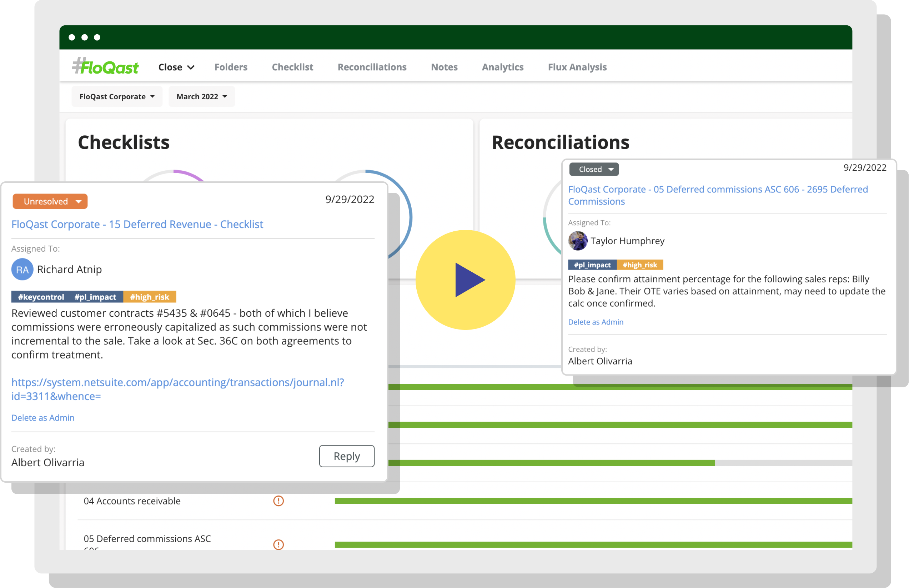The image size is (909, 588).
Task: Open the NetSuite journal URL link
Action: 177,389
